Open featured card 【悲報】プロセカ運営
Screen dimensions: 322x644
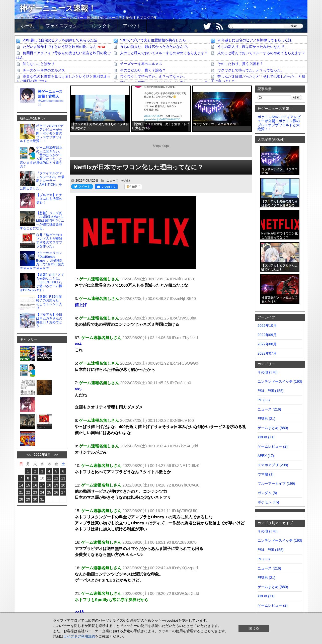click(161, 109)
